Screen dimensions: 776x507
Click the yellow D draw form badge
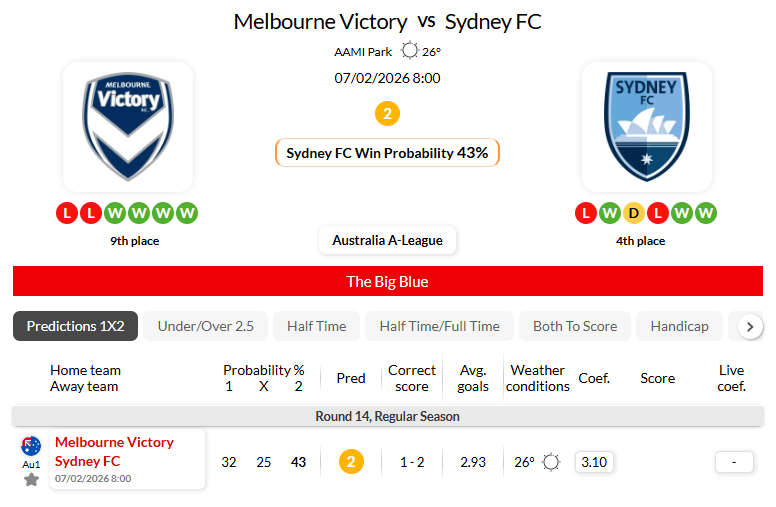tap(634, 213)
